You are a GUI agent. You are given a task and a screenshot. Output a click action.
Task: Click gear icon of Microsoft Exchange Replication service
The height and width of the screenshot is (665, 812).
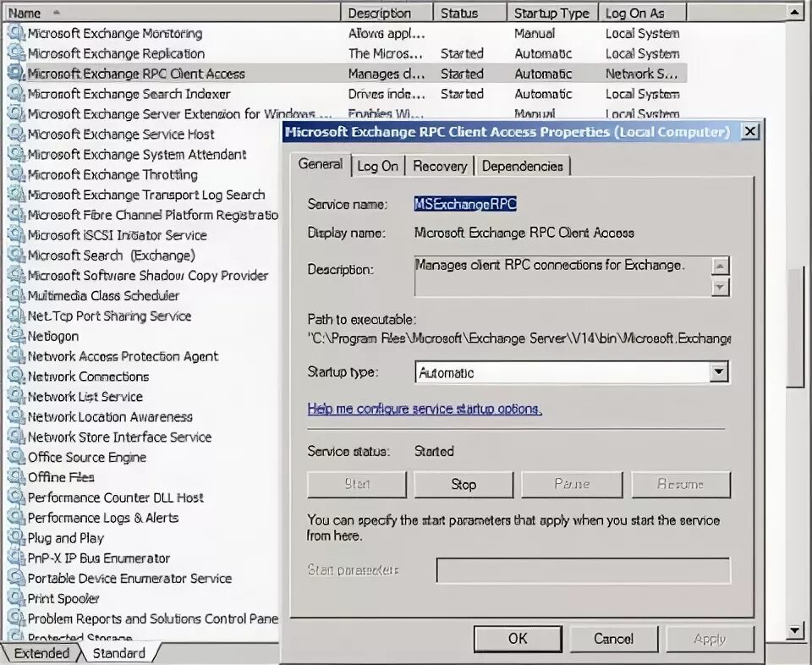(x=16, y=54)
